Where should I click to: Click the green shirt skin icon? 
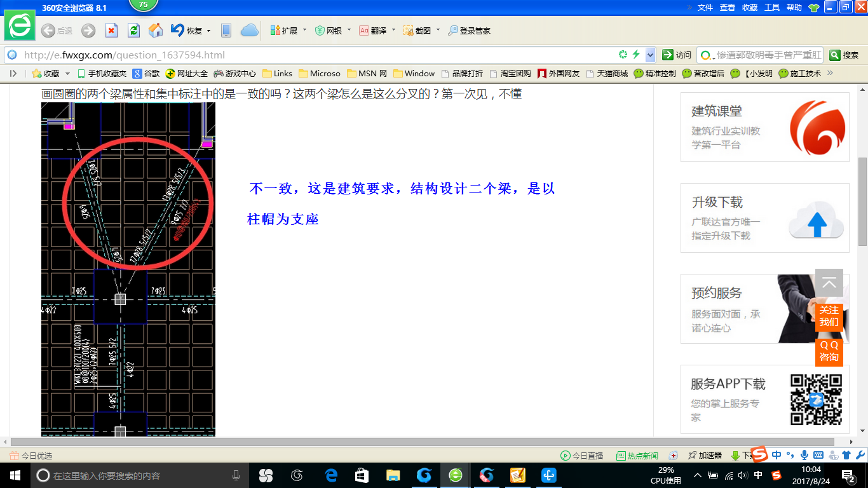pyautogui.click(x=814, y=8)
